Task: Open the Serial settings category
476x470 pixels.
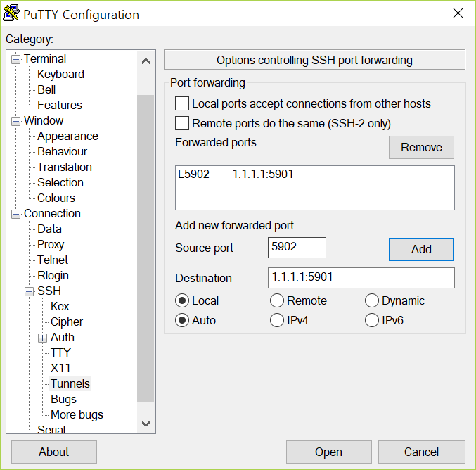Action: (51, 429)
